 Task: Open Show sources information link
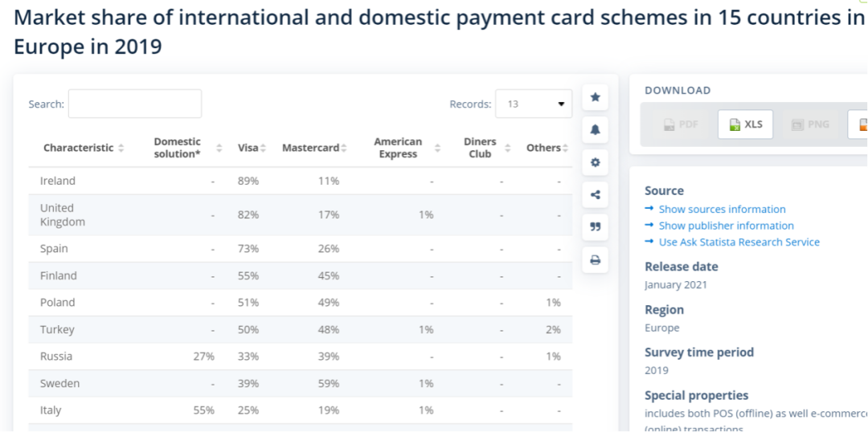722,209
